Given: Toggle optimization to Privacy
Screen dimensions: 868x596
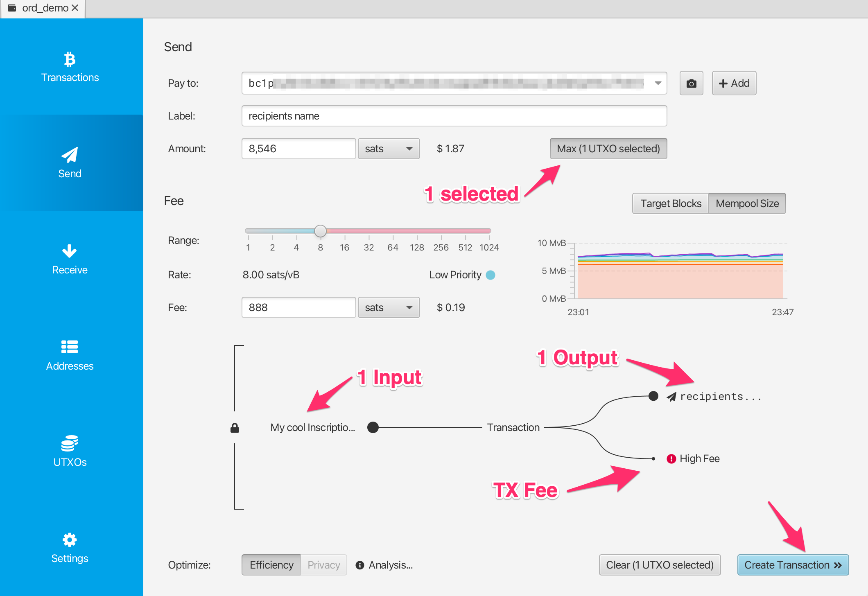Looking at the screenshot, I should [323, 565].
